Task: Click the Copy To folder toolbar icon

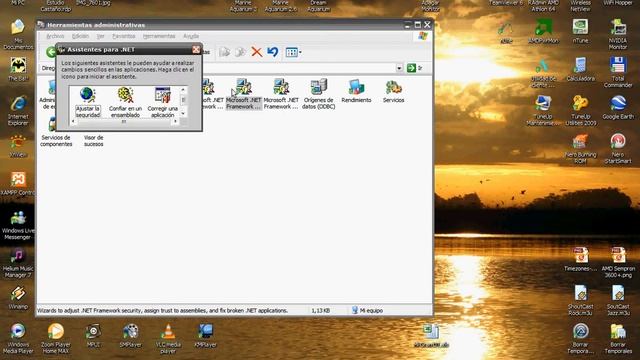Action: point(240,52)
